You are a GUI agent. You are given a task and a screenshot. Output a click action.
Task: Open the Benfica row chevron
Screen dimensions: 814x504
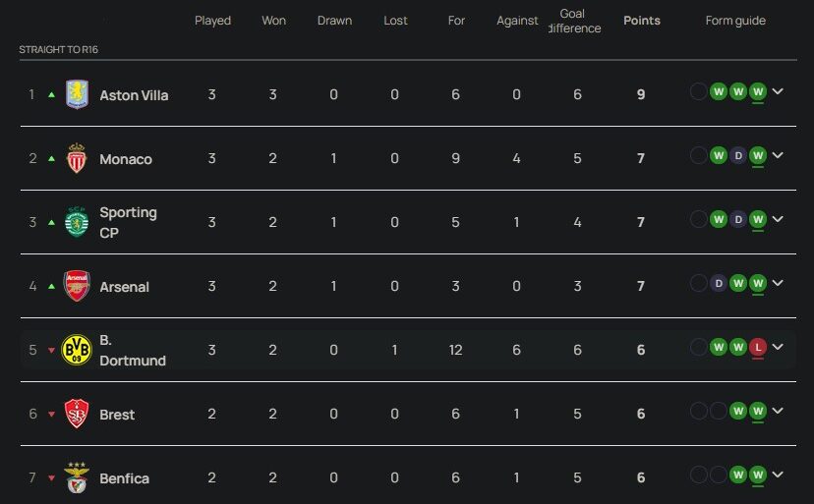coord(778,475)
